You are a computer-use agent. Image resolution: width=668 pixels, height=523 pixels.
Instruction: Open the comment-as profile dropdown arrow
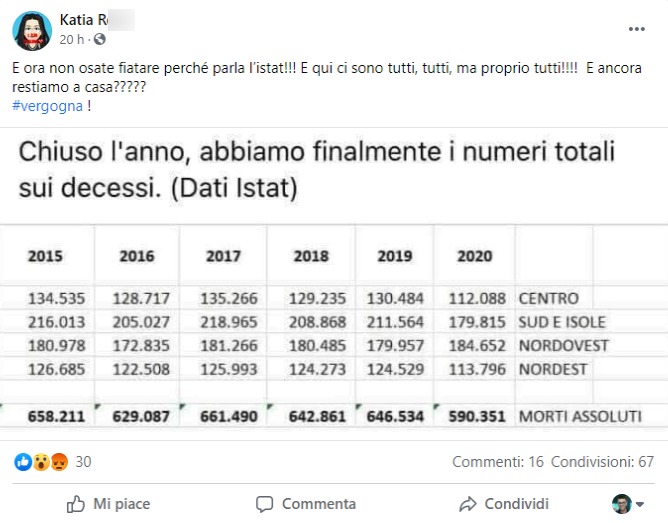(639, 504)
